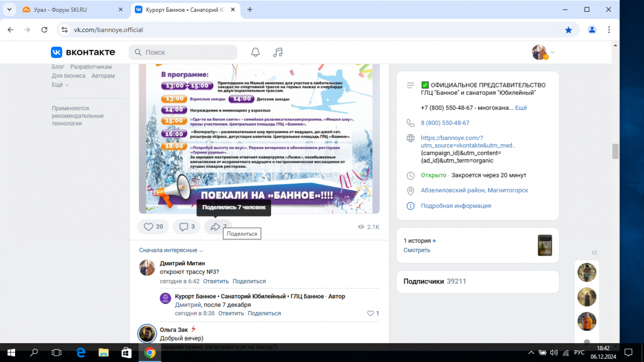Switch the РУС input language

tap(580, 353)
